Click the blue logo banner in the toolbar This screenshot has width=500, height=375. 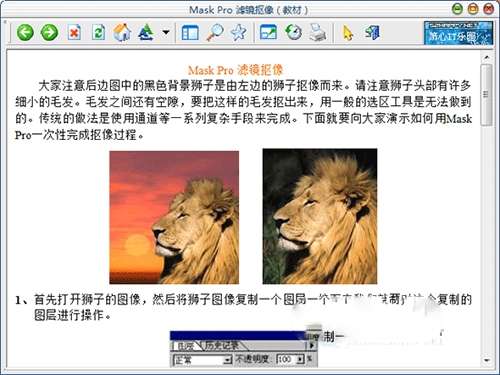pyautogui.click(x=458, y=33)
